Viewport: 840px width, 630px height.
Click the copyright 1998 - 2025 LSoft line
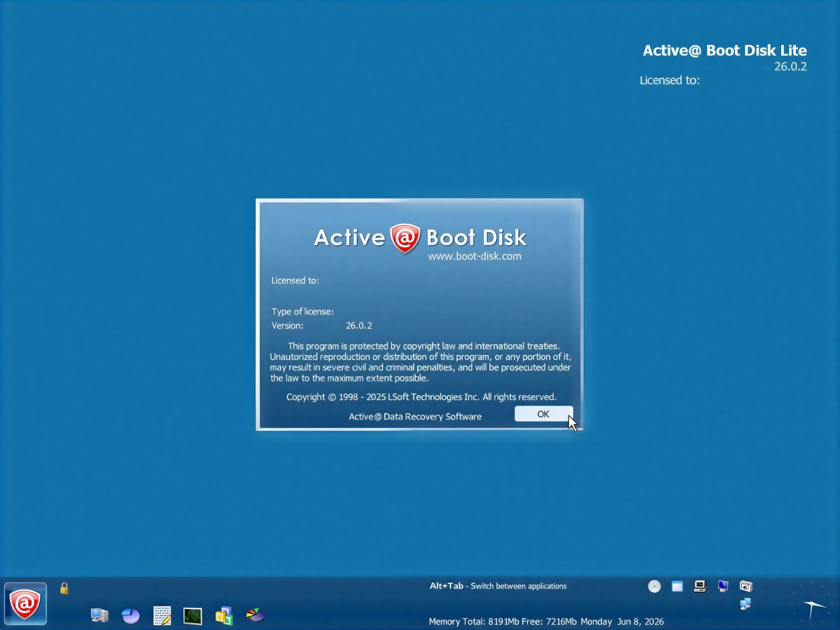pyautogui.click(x=421, y=397)
